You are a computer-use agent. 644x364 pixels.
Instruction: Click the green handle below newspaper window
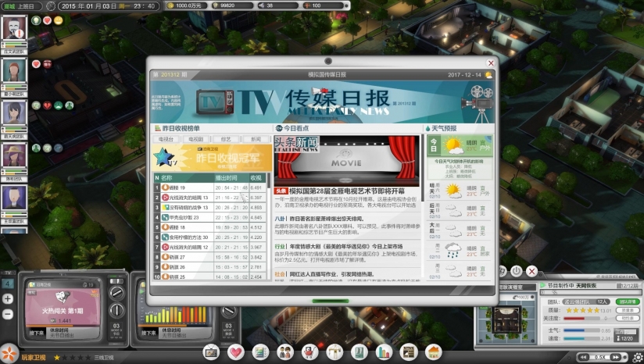click(x=331, y=302)
